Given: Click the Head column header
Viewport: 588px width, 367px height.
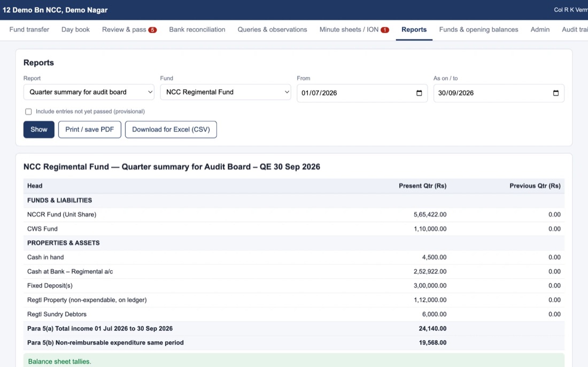Looking at the screenshot, I should point(35,186).
